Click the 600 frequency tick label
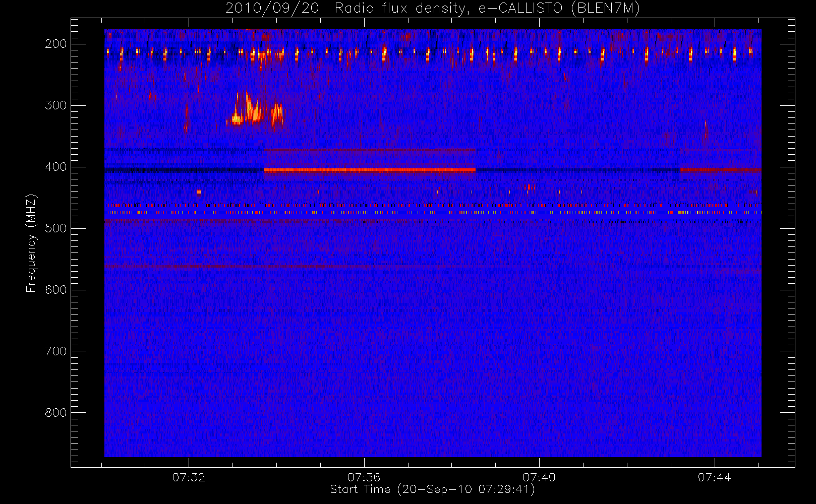The width and height of the screenshot is (816, 504). 55,290
